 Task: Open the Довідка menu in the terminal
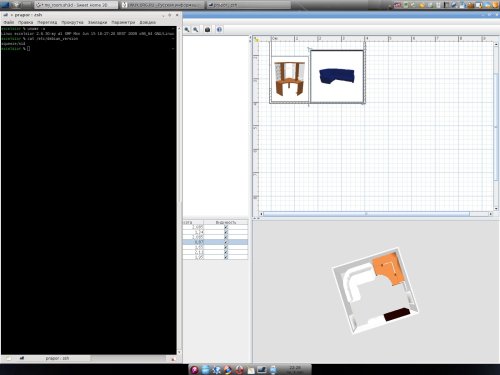(148, 22)
